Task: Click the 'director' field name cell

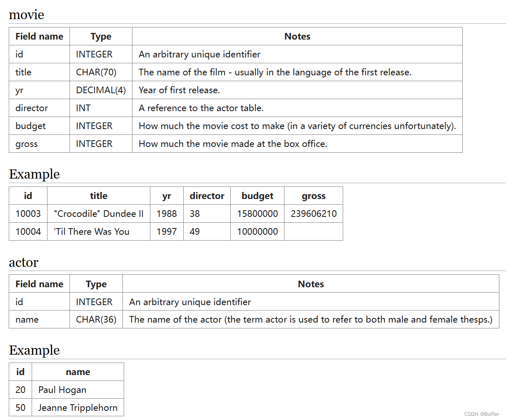Action: pyautogui.click(x=39, y=108)
